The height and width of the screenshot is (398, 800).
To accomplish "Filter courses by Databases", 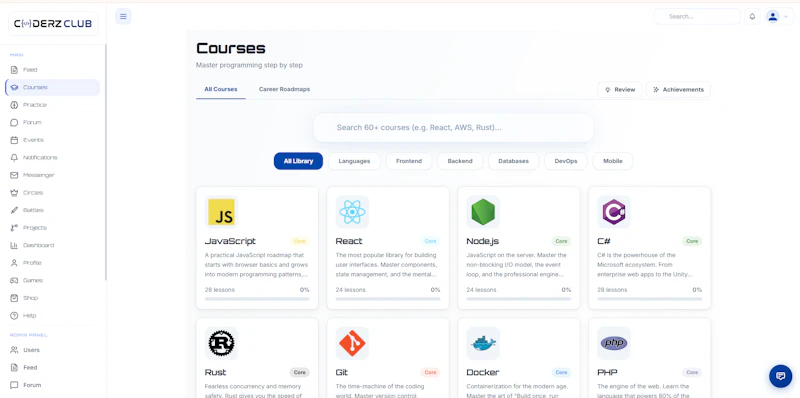I will pyautogui.click(x=513, y=161).
